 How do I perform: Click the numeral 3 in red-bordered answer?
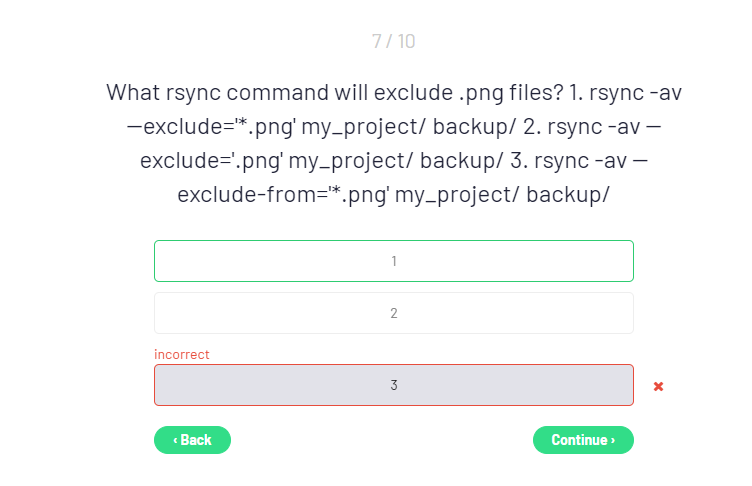click(x=394, y=385)
